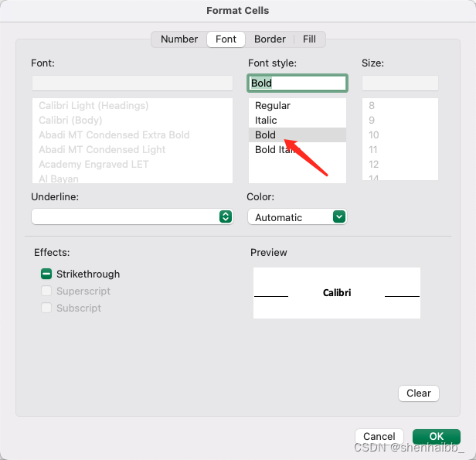
Task: Select font size 11
Action: 400,149
